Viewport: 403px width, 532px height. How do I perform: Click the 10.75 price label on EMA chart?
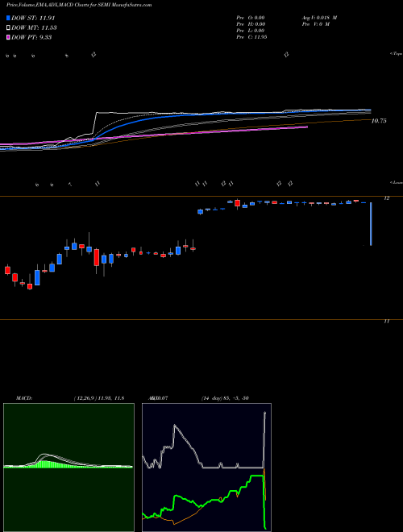click(x=379, y=121)
